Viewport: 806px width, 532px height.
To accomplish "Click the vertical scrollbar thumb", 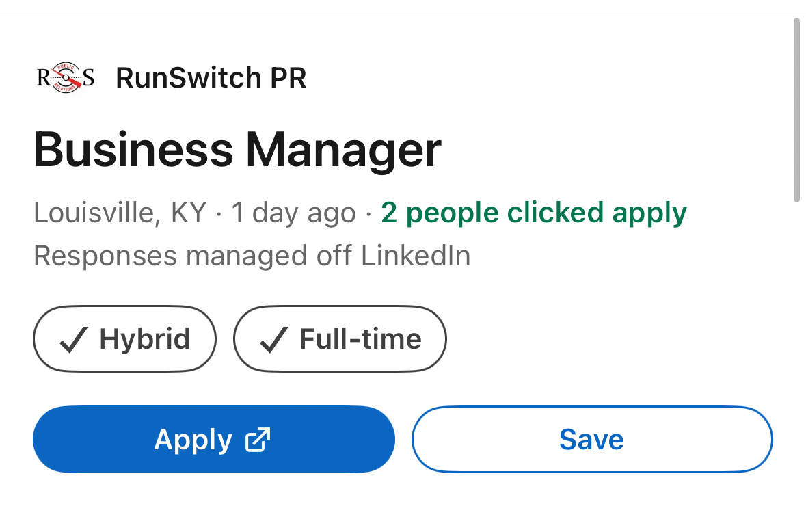I will pyautogui.click(x=796, y=109).
